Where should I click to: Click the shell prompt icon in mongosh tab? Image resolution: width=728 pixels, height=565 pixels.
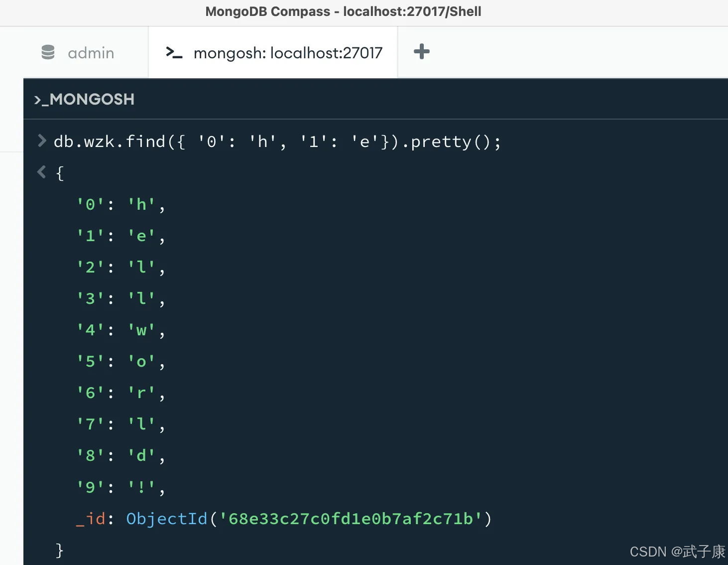(174, 52)
